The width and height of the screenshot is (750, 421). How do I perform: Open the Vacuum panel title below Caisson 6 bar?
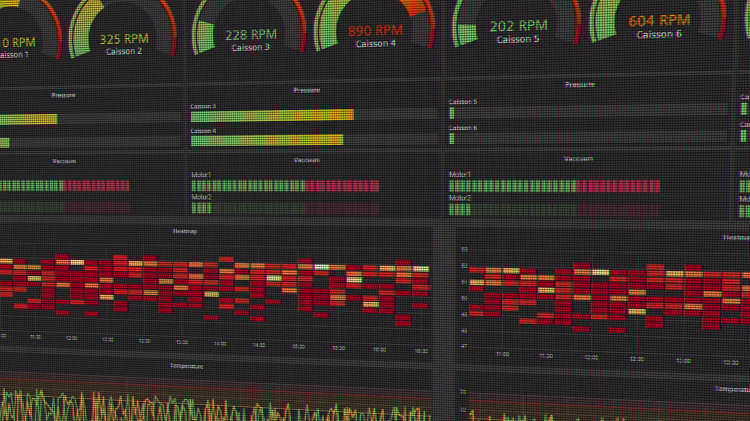[578, 159]
